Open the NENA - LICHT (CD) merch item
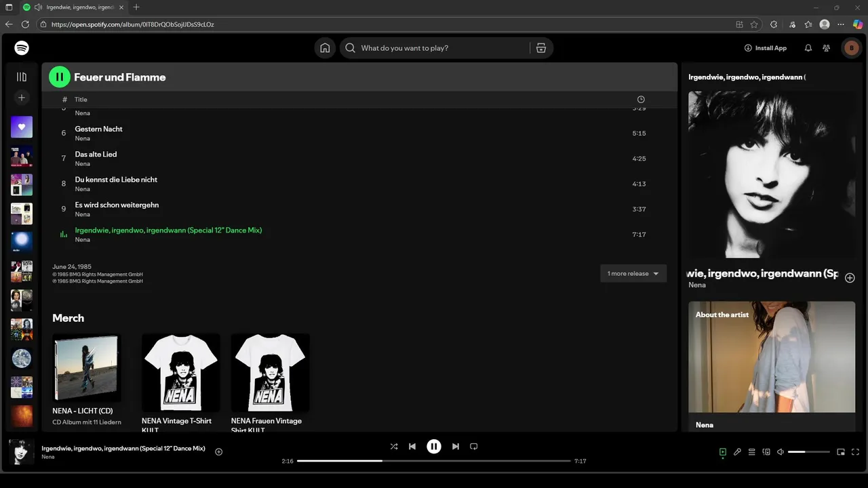This screenshot has height=488, width=868. (87, 380)
